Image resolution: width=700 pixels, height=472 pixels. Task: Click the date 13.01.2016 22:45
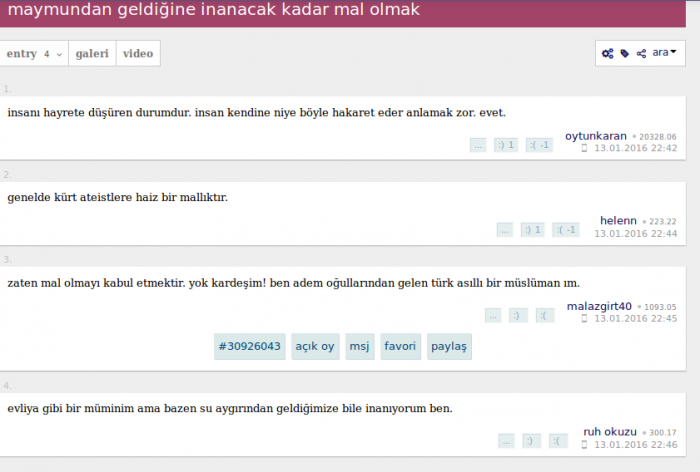(x=636, y=319)
